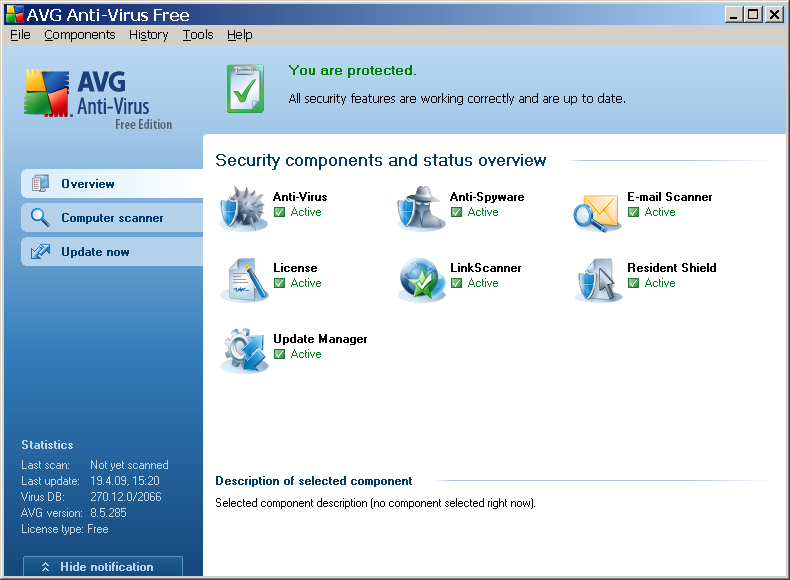Click the License Active check mark
790x580 pixels.
point(279,283)
